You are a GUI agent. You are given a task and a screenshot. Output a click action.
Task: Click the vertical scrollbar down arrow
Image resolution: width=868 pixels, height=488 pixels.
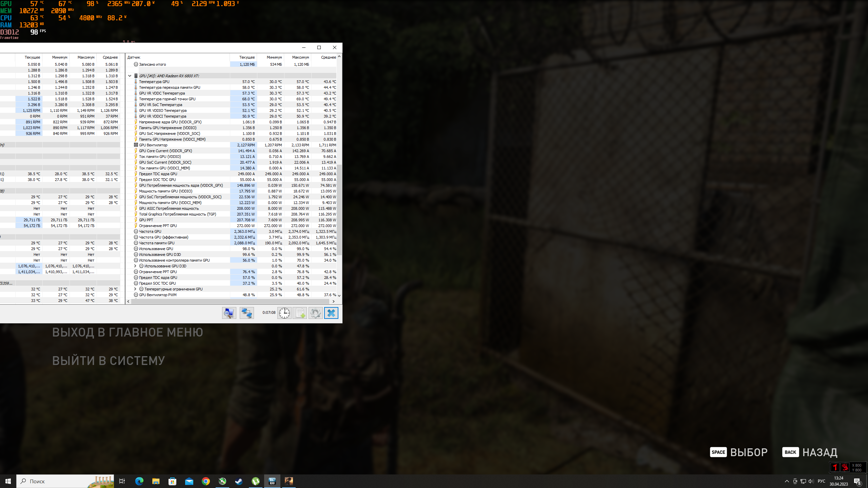pyautogui.click(x=339, y=296)
